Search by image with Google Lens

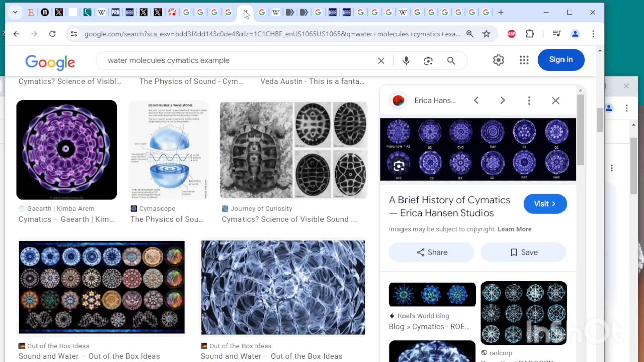pos(428,61)
